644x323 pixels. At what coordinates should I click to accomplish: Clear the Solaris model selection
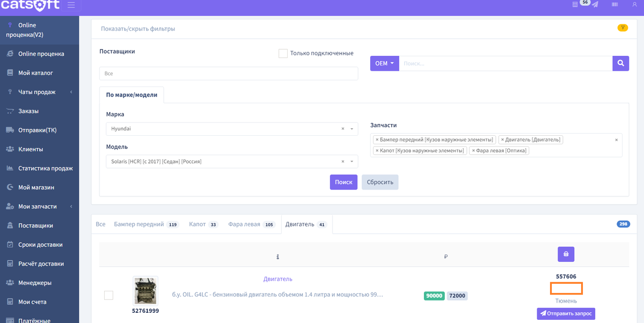click(x=343, y=161)
